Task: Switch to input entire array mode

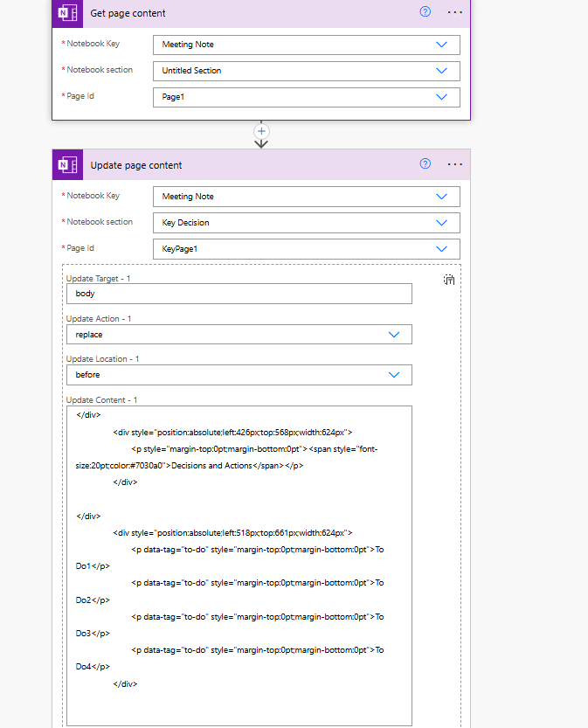Action: (x=448, y=279)
